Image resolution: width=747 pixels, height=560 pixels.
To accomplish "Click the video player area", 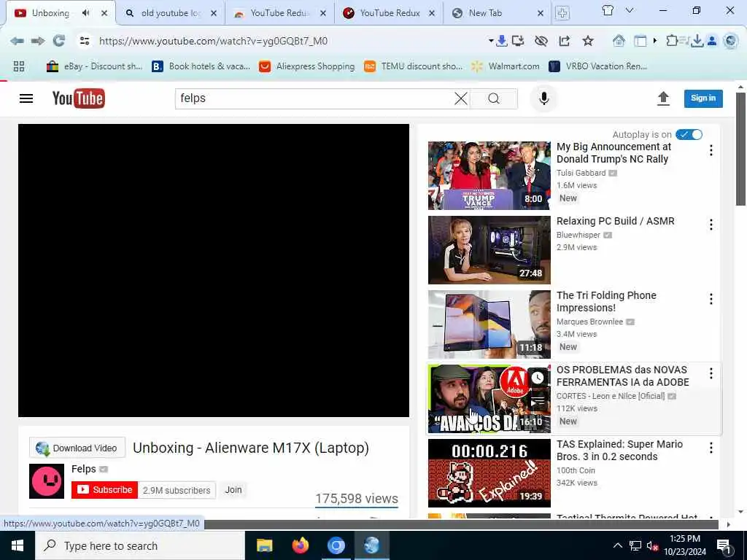I will [214, 271].
